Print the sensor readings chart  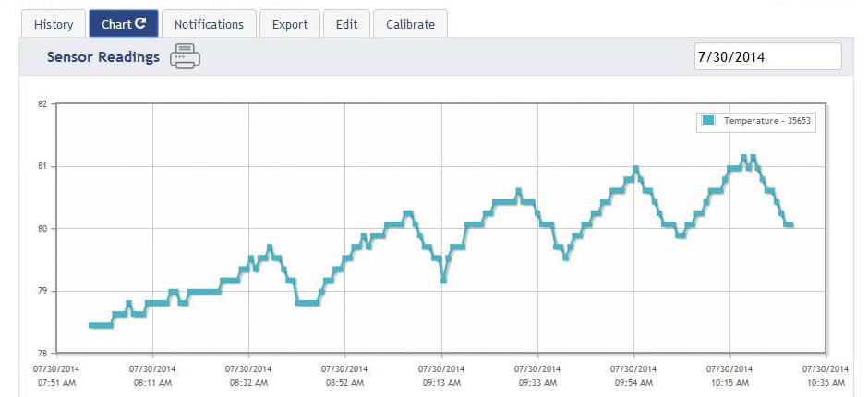pyautogui.click(x=185, y=56)
